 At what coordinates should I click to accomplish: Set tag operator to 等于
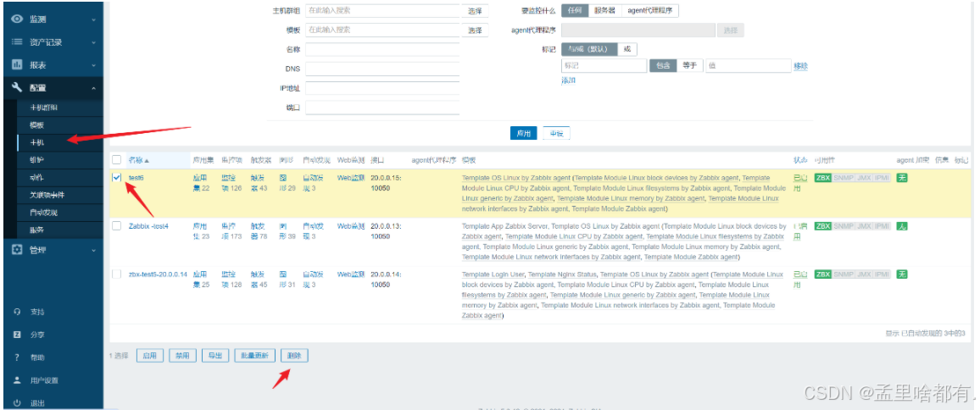coord(689,65)
